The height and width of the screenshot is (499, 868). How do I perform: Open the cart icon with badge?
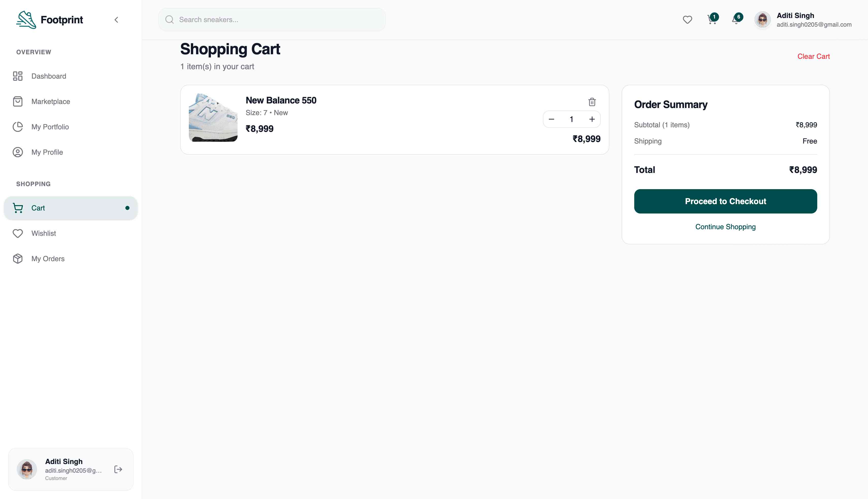[712, 20]
